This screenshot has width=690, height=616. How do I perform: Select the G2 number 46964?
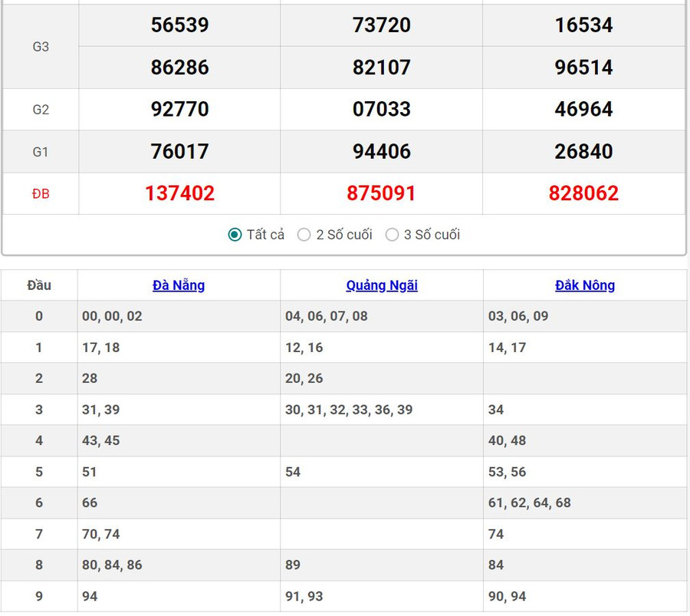tap(583, 109)
